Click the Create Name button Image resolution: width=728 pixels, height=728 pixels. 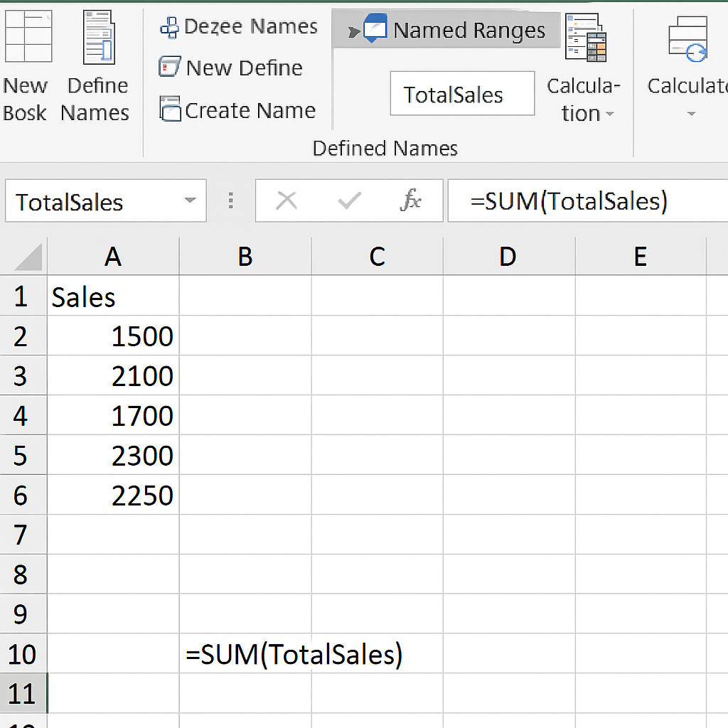(x=237, y=109)
